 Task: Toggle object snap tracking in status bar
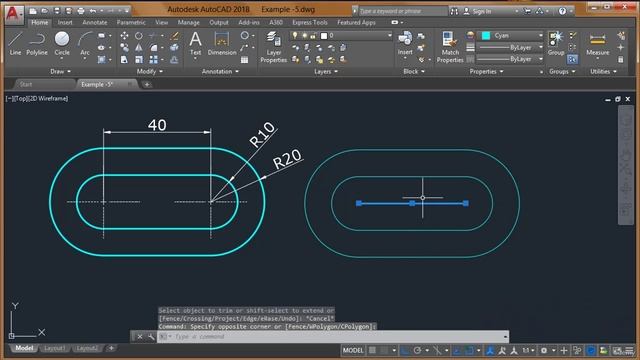[457, 350]
